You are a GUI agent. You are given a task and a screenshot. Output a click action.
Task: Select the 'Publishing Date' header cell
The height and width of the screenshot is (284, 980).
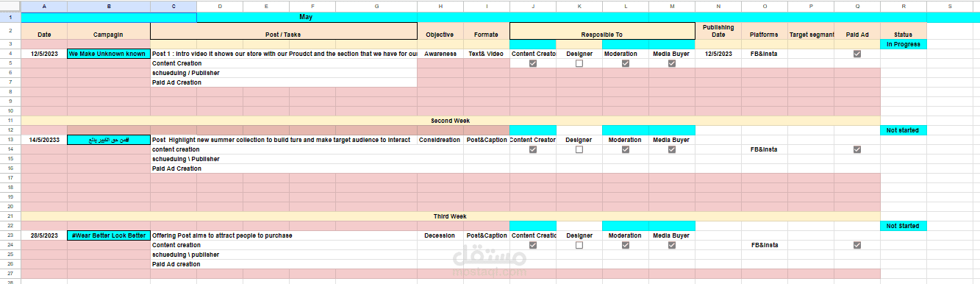click(x=718, y=31)
